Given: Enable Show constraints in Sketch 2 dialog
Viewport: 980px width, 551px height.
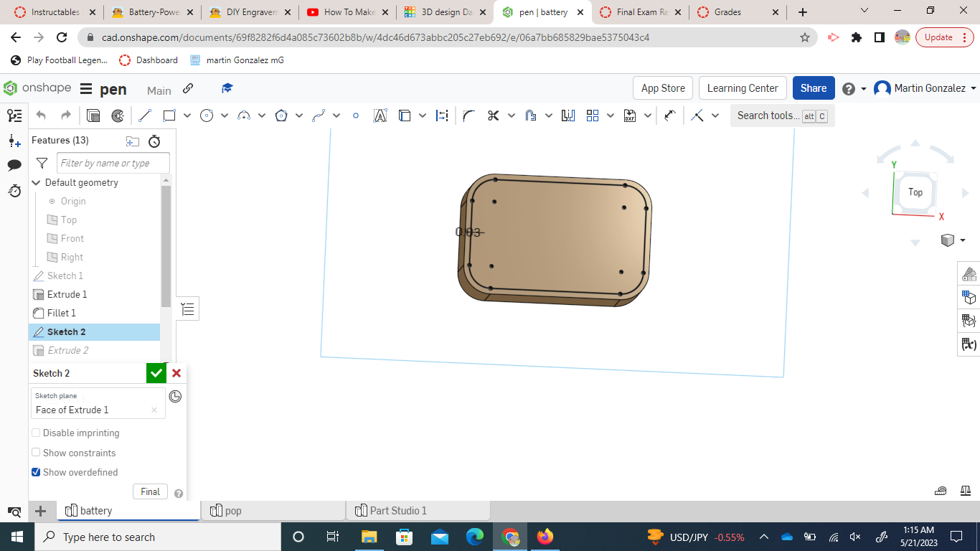Looking at the screenshot, I should pos(36,452).
